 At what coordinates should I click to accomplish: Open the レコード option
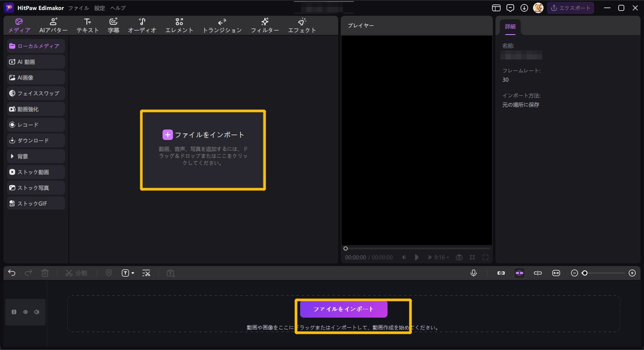[36, 125]
